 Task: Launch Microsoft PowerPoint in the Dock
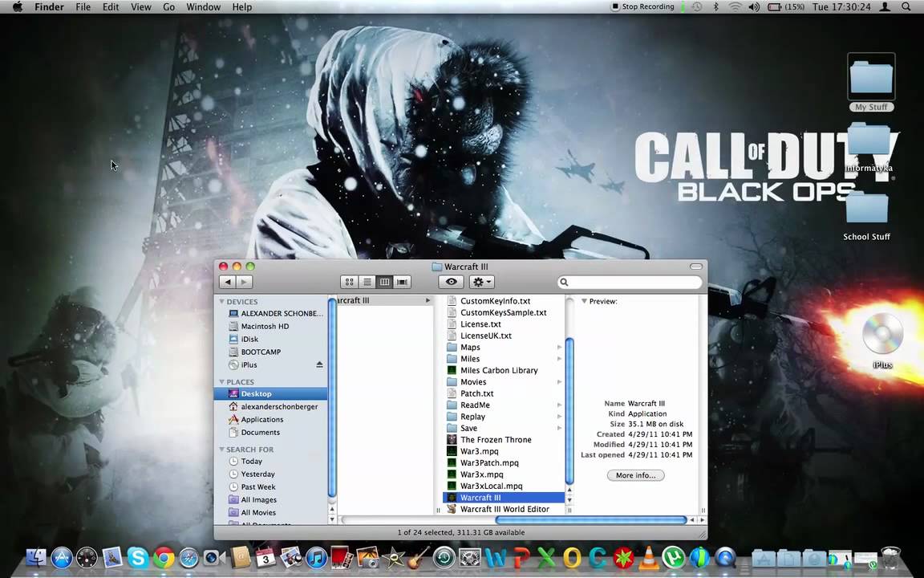pos(521,557)
